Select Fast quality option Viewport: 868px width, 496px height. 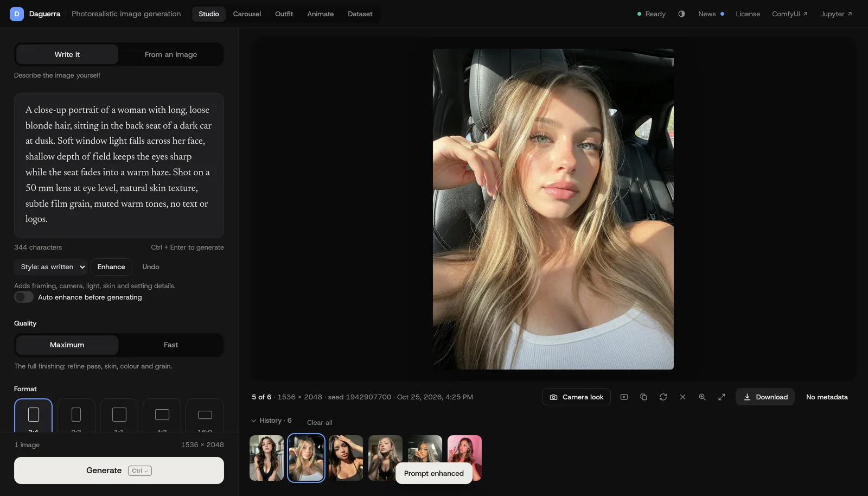(x=171, y=345)
